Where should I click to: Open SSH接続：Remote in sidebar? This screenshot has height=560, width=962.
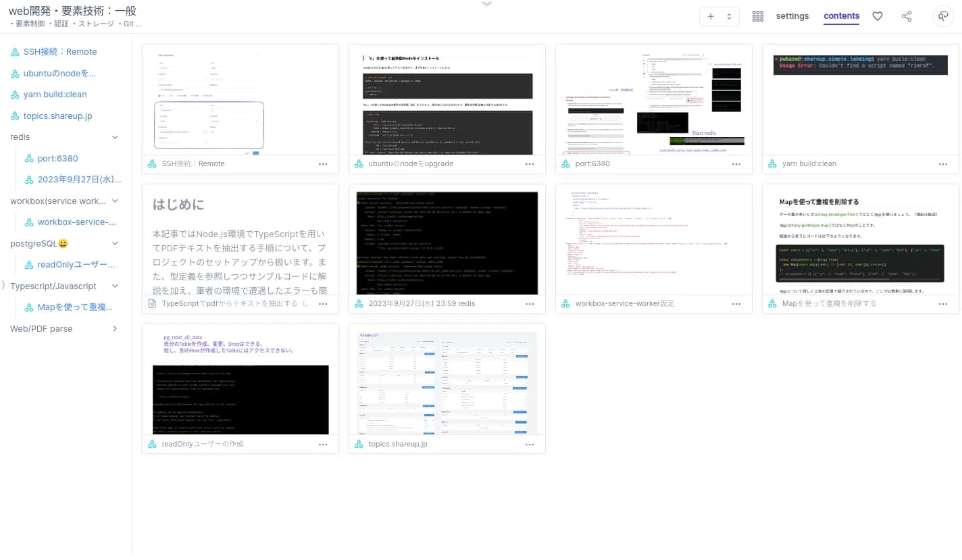click(x=60, y=52)
